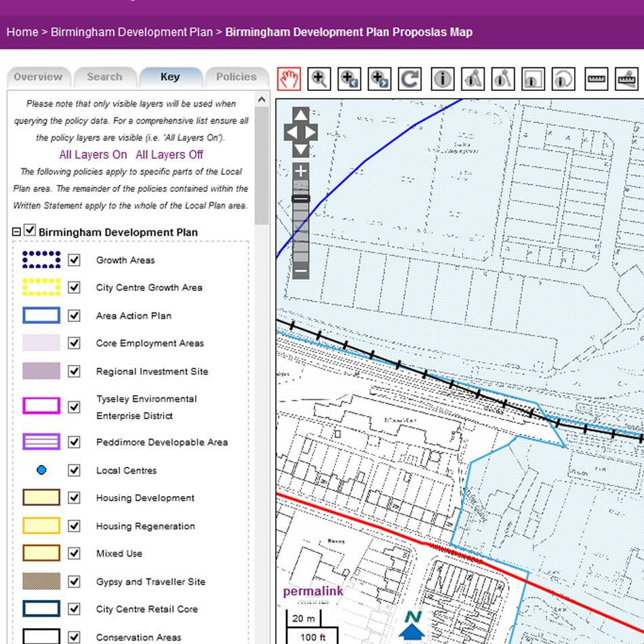Open the Home breadcrumb link

click(22, 32)
